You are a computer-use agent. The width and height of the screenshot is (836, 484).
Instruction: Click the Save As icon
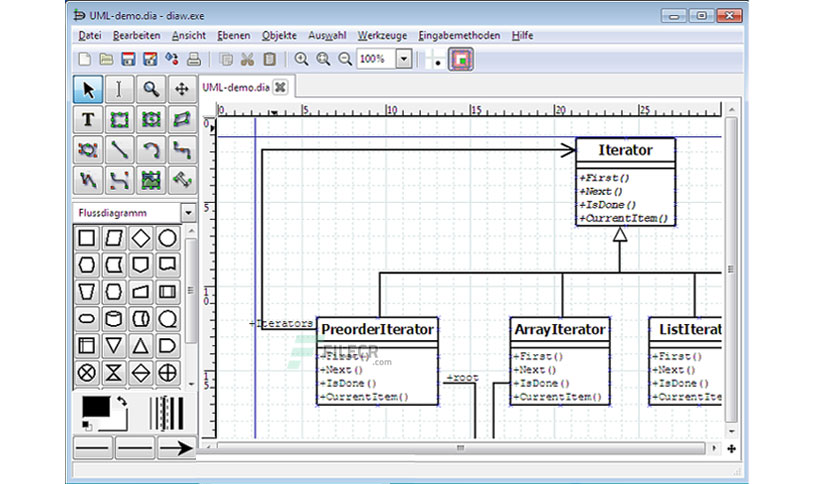(x=150, y=59)
